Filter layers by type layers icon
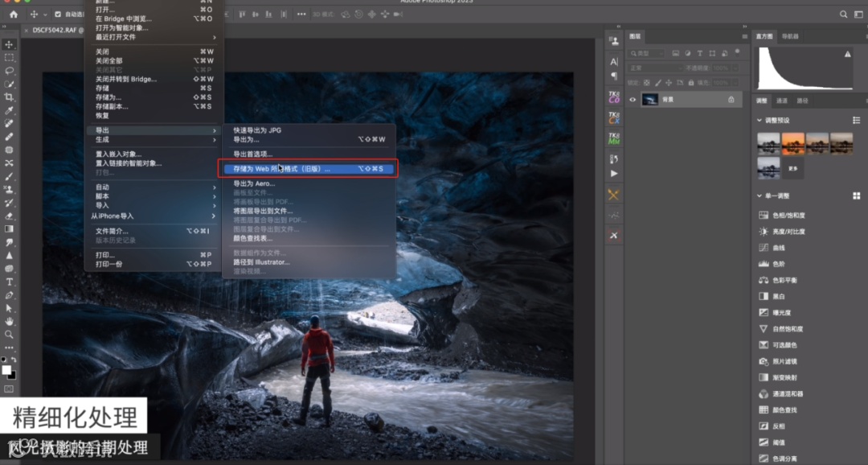 [700, 53]
